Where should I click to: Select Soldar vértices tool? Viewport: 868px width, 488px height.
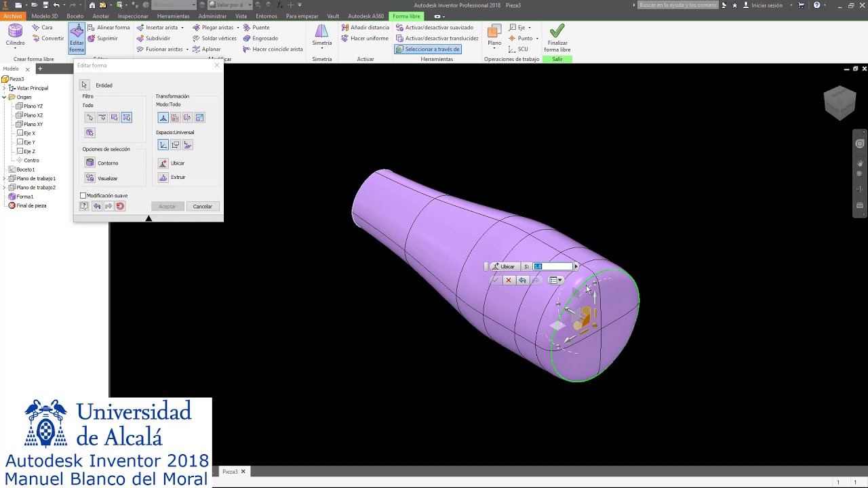click(x=214, y=39)
